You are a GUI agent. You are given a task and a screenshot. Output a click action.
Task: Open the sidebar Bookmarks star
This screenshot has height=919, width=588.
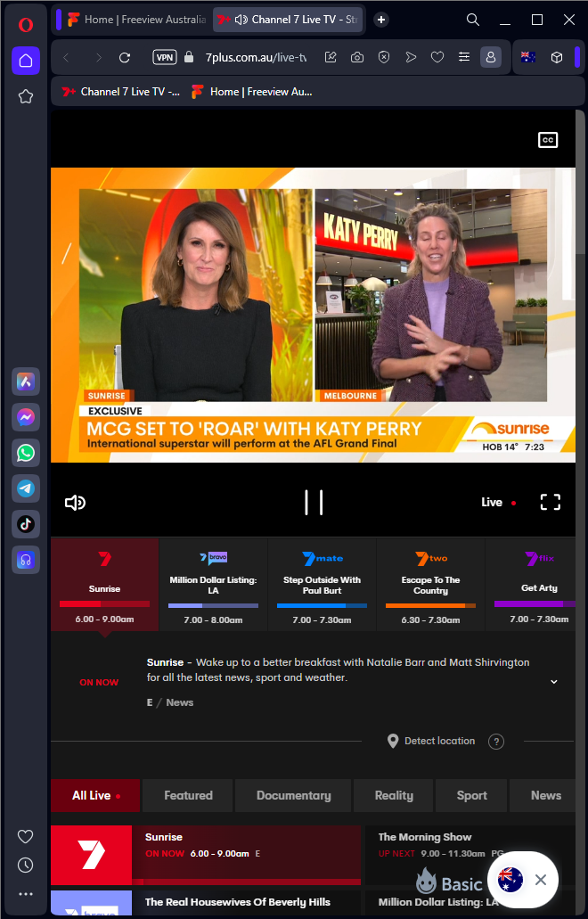coord(26,96)
